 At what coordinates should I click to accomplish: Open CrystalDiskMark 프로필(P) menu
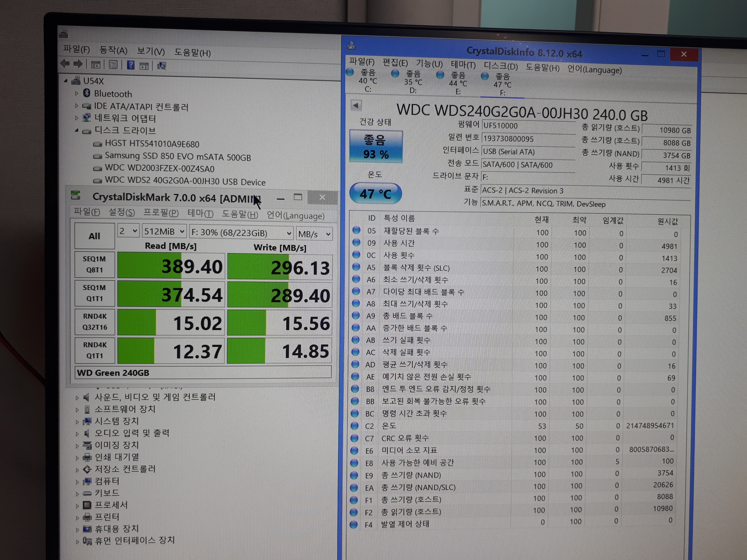tap(161, 213)
